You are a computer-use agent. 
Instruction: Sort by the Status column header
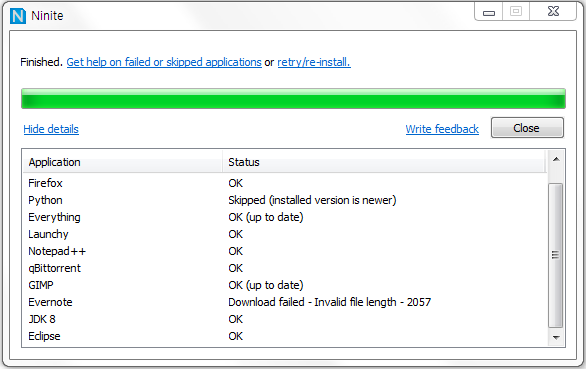coord(384,162)
